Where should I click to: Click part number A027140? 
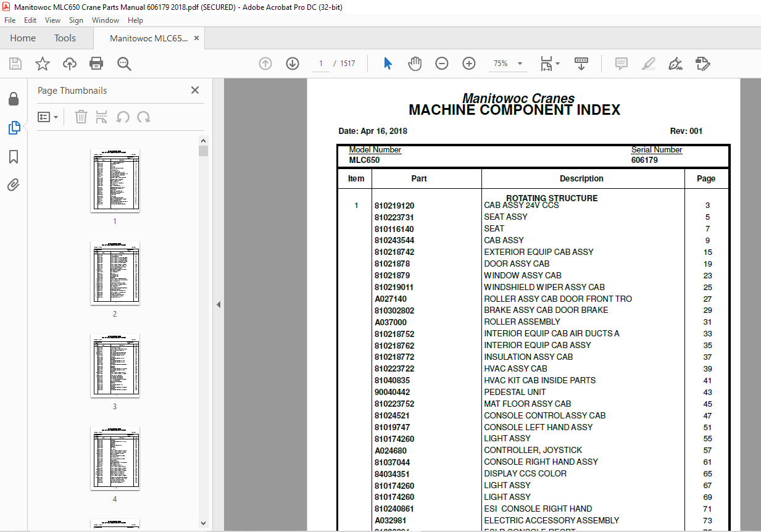[x=391, y=299]
